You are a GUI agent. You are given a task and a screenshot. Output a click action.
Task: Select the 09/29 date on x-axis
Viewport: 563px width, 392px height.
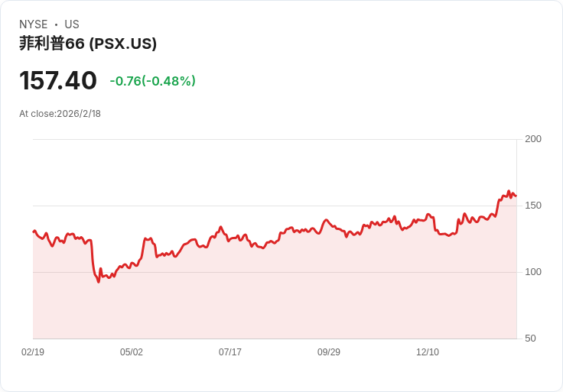(329, 352)
